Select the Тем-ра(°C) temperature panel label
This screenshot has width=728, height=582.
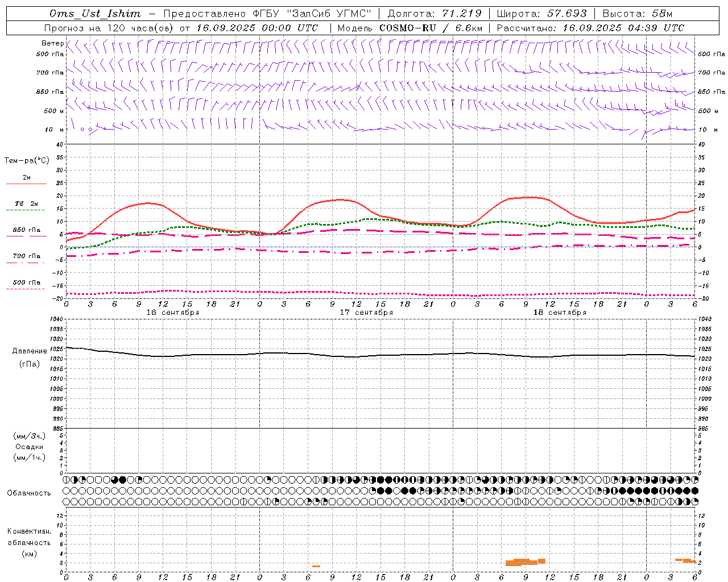pyautogui.click(x=27, y=161)
